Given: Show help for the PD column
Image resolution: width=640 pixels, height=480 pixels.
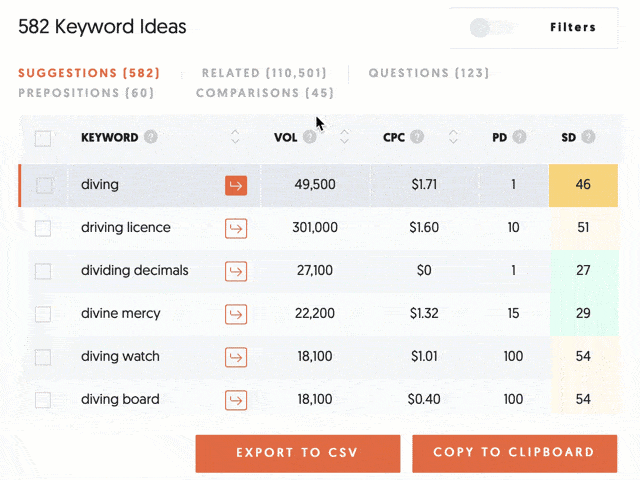Looking at the screenshot, I should [520, 137].
